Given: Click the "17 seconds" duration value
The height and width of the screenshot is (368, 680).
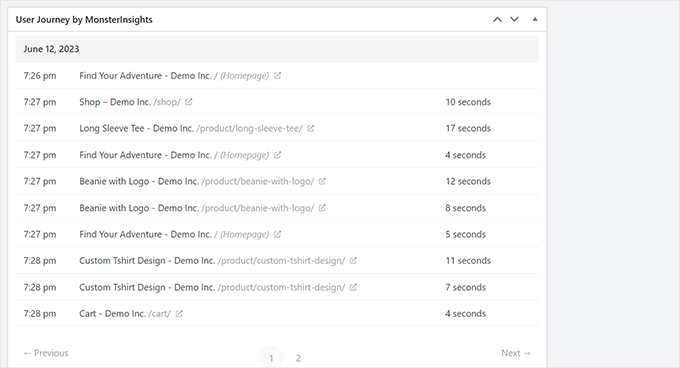Looking at the screenshot, I should 468,128.
